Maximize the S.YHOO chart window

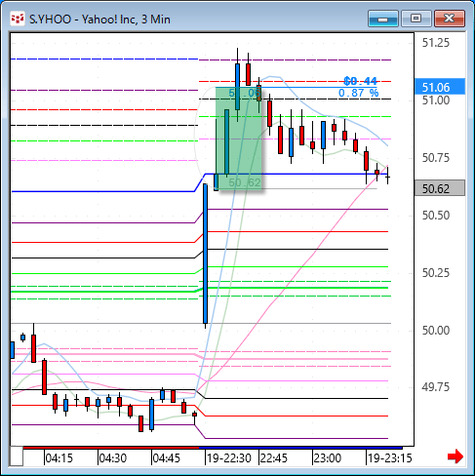(416, 19)
